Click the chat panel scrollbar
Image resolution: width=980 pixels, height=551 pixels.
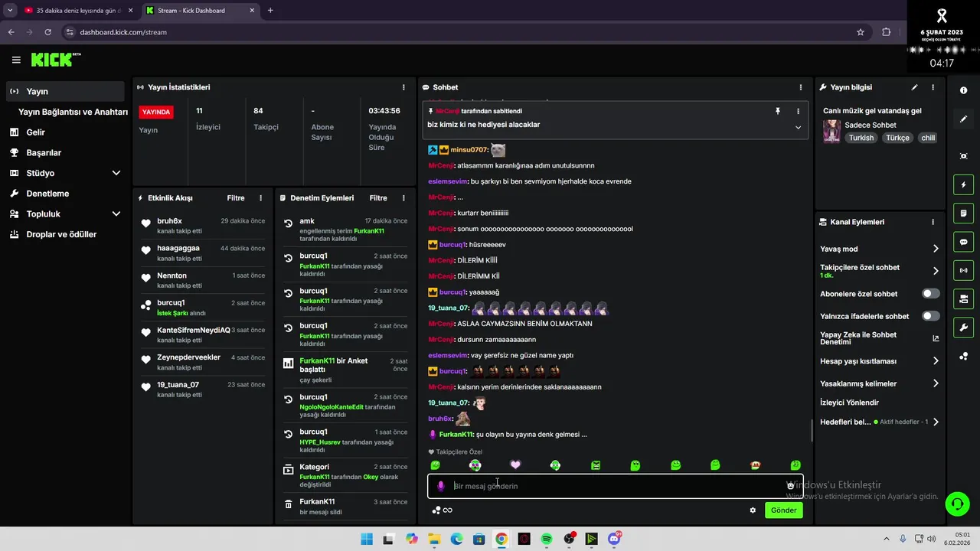tap(812, 431)
